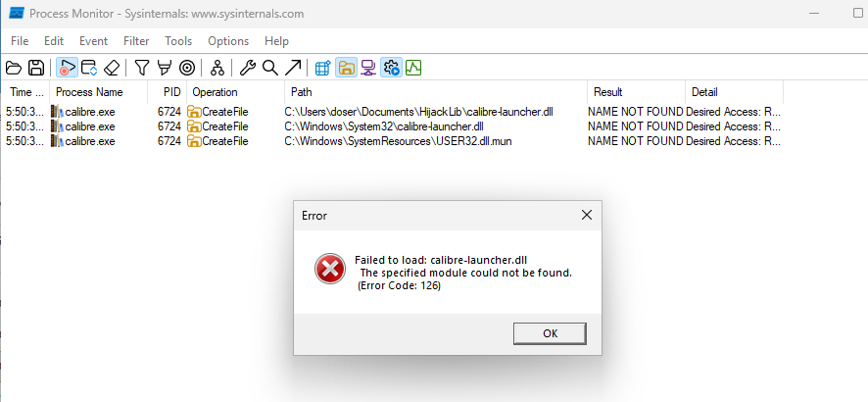The image size is (868, 402).
Task: Show the Process Tree icon
Action: (x=217, y=68)
